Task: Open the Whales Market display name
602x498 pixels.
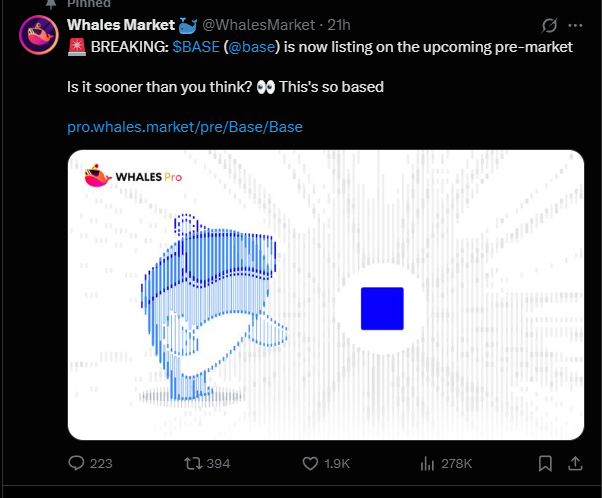Action: click(122, 25)
